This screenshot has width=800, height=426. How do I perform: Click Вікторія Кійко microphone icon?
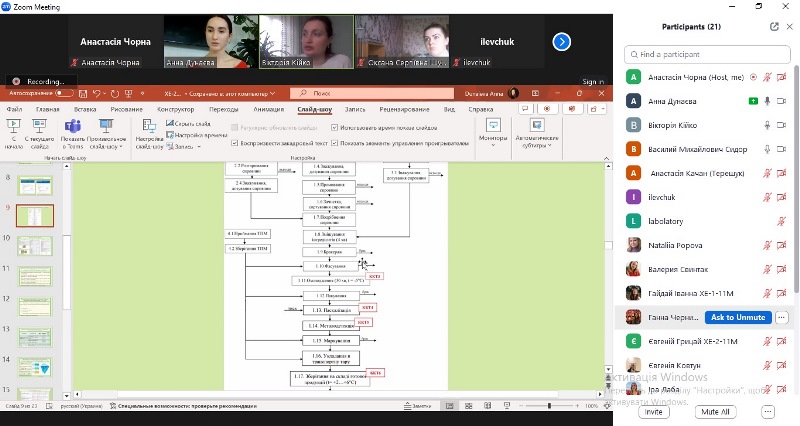pyautogui.click(x=767, y=125)
